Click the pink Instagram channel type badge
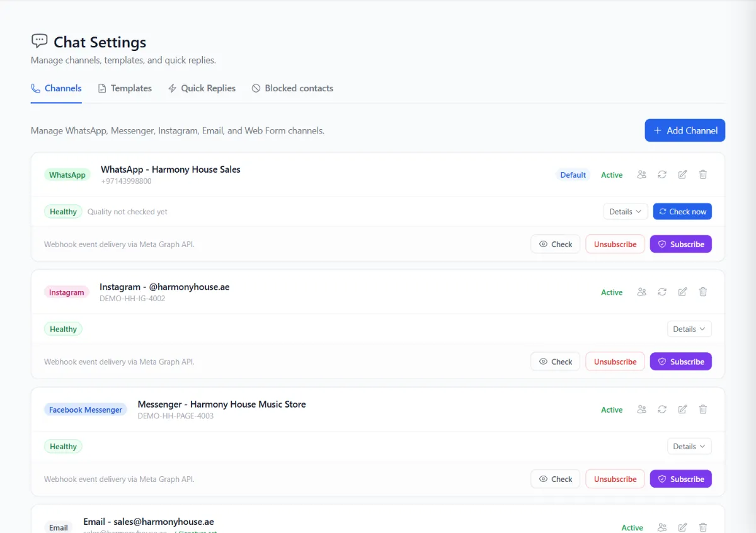756x533 pixels. [x=67, y=292]
